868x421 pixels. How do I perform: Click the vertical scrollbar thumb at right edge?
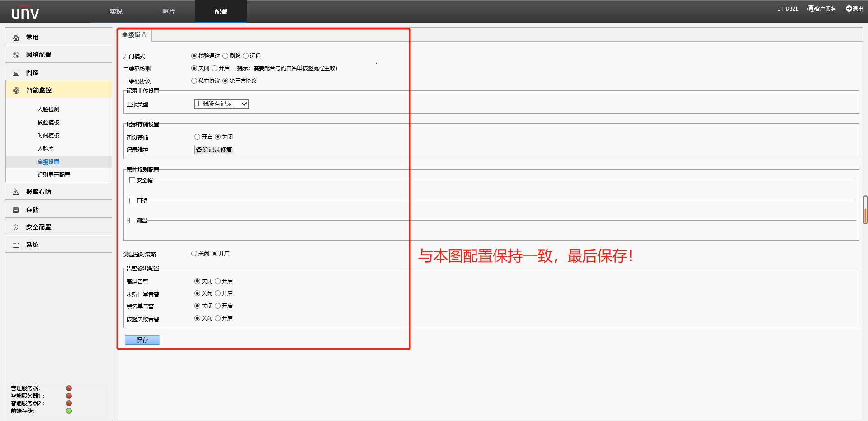pos(865,210)
